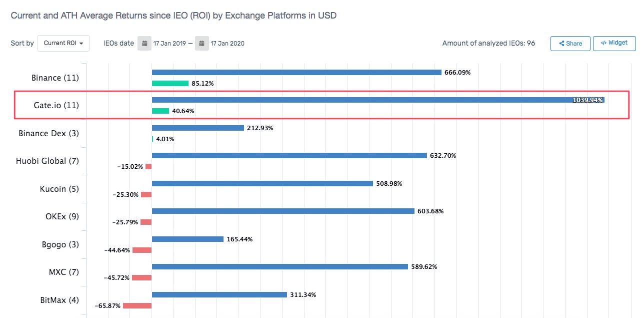Open start date calendar icon
This screenshot has width=644, height=318.
pos(144,43)
